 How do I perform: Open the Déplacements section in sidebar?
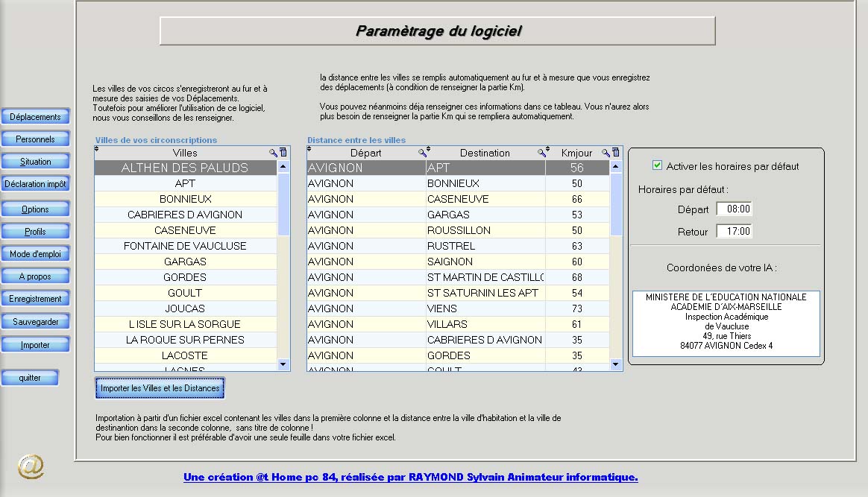35,117
